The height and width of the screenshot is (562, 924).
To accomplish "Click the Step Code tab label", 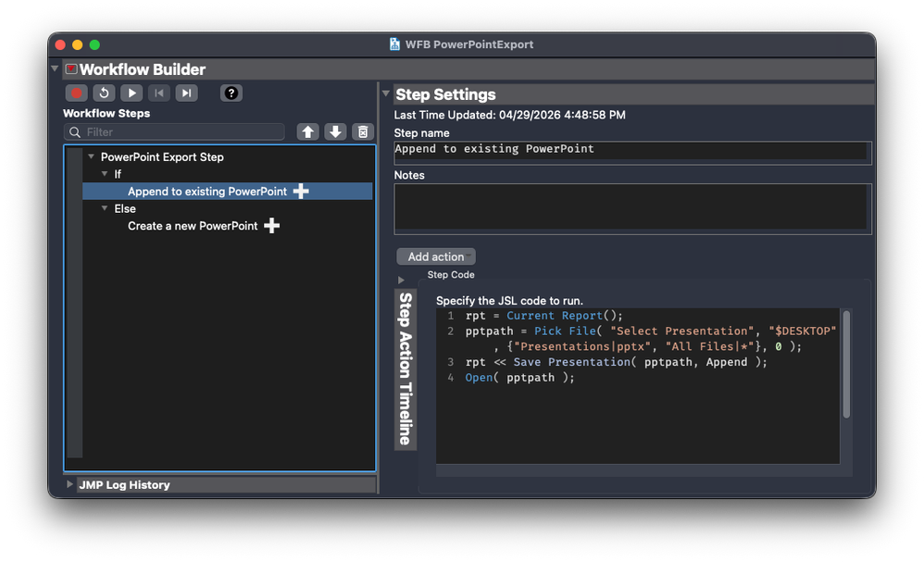I will click(x=451, y=275).
